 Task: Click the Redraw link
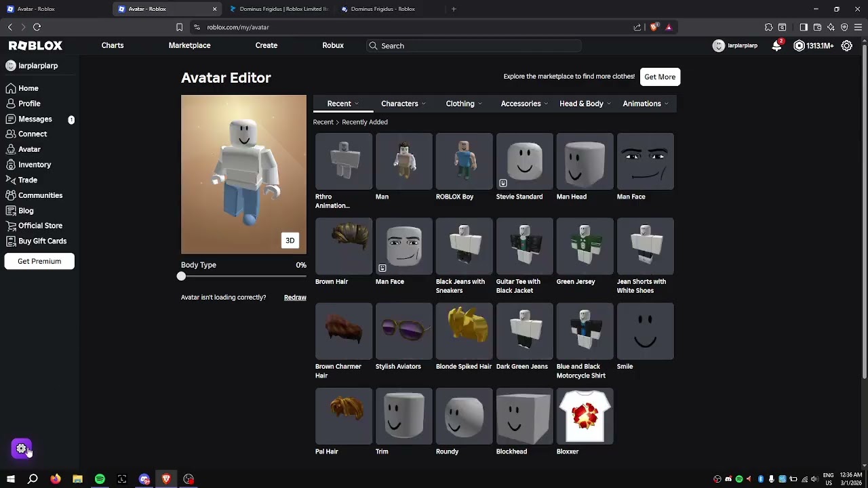[x=295, y=298]
